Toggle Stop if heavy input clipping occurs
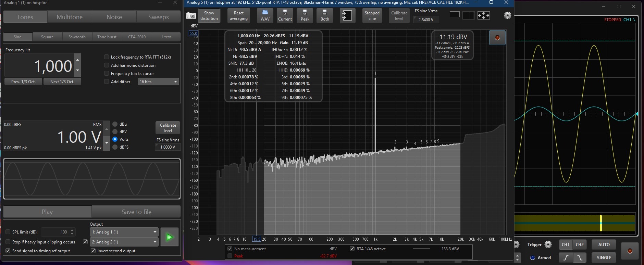The image size is (644, 265). pyautogui.click(x=8, y=242)
